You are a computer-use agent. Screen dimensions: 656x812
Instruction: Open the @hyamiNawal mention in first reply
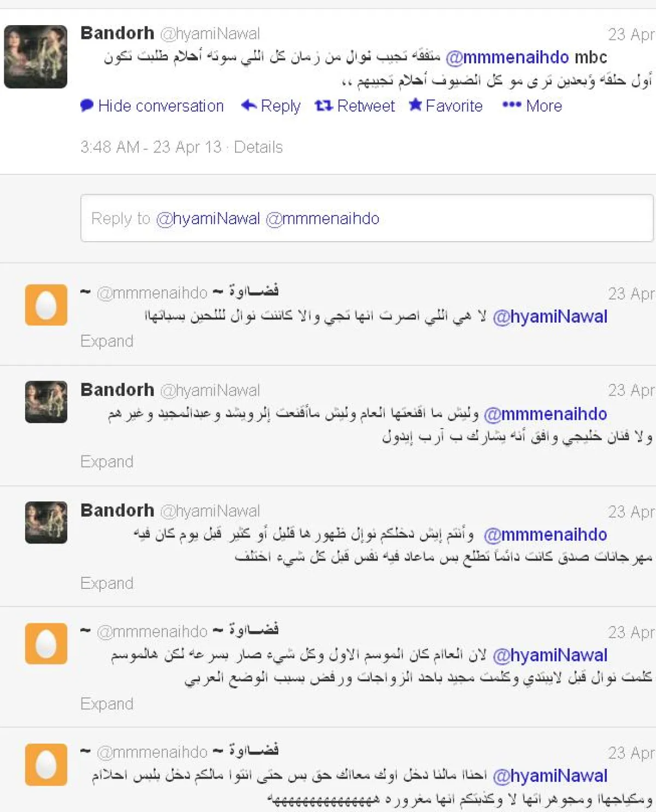point(550,317)
